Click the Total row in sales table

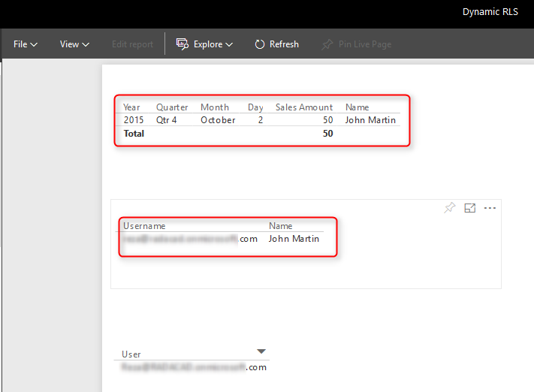[x=134, y=134]
